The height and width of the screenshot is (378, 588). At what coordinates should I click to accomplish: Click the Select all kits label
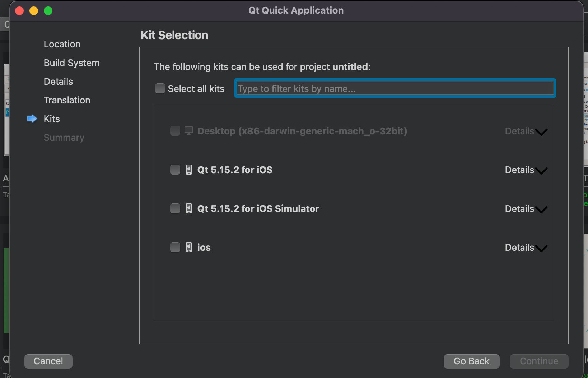tap(196, 89)
